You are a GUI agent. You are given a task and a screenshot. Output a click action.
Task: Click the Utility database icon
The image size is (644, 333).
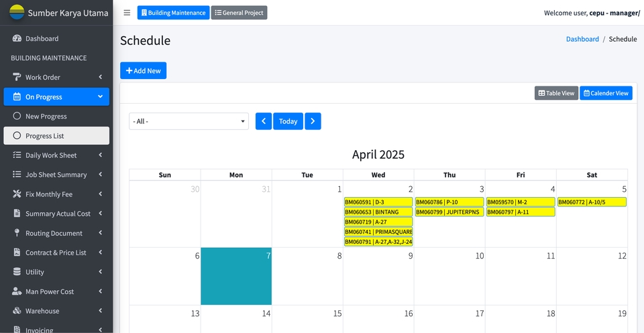click(17, 272)
